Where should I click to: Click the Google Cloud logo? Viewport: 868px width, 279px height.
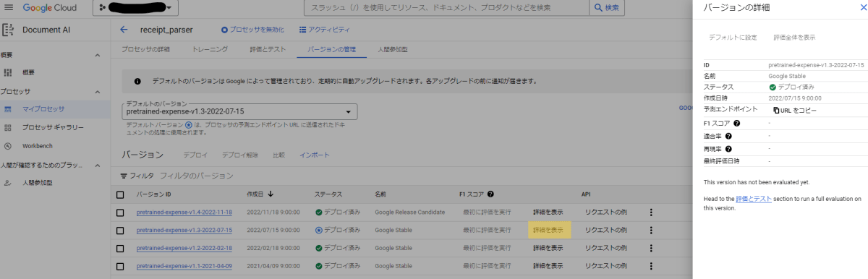point(49,8)
